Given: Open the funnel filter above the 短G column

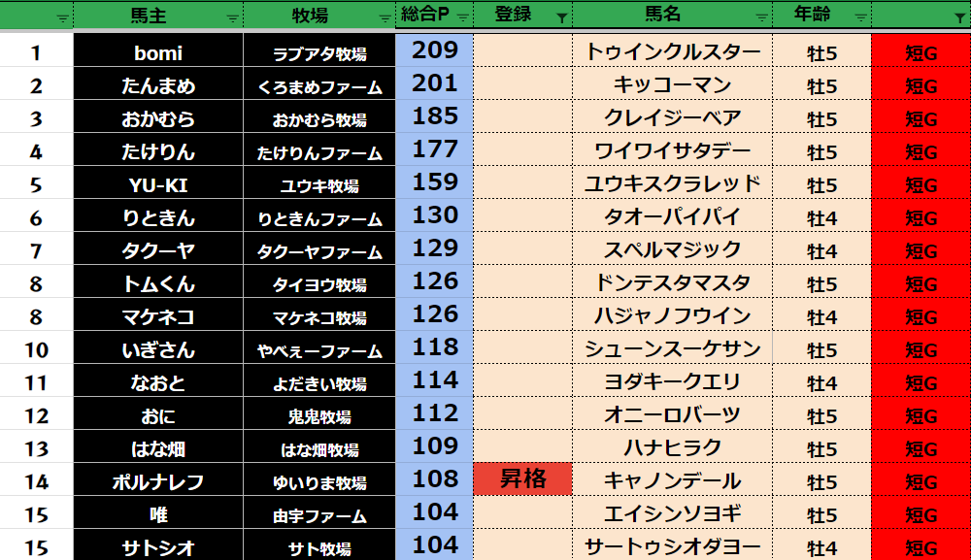Looking at the screenshot, I should 958,17.
